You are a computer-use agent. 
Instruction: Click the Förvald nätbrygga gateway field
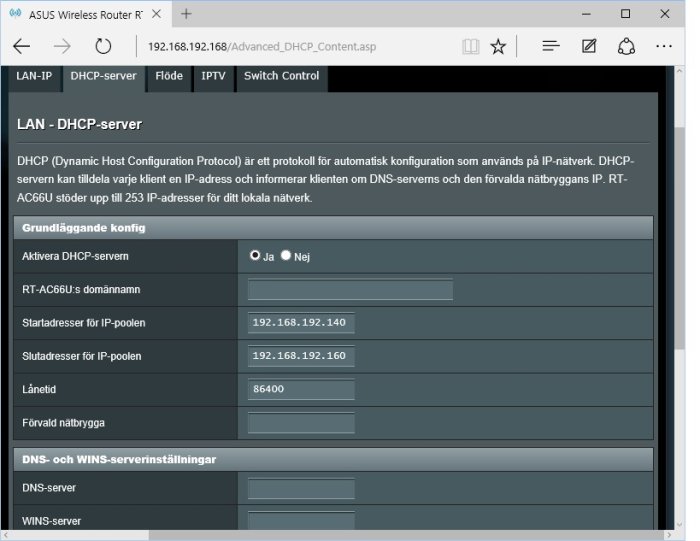301,423
